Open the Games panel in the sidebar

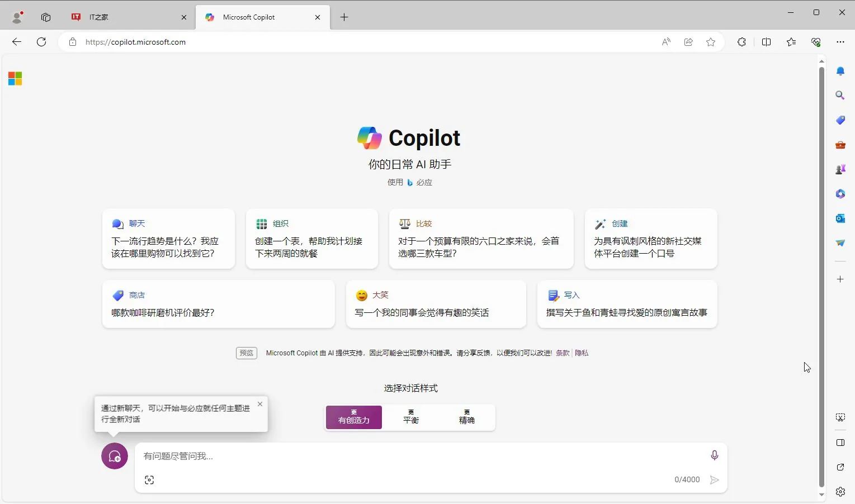point(840,169)
